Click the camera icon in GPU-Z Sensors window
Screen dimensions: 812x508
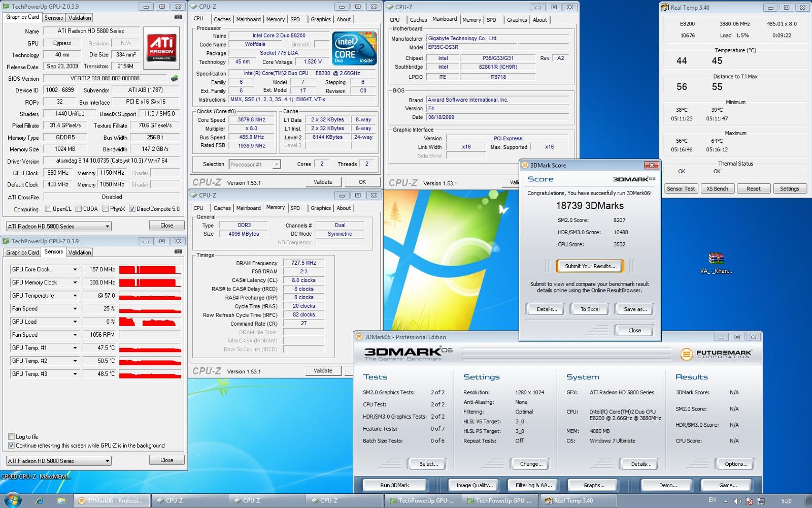click(178, 251)
